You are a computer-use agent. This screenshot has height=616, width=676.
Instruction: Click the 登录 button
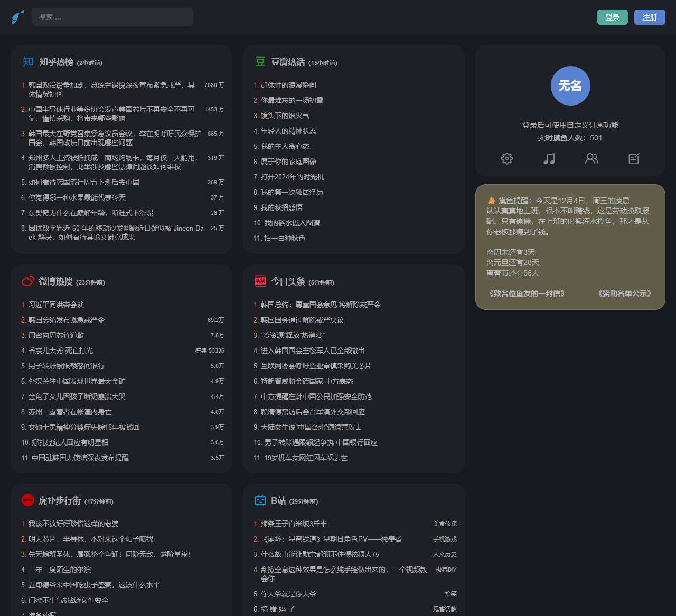(612, 17)
